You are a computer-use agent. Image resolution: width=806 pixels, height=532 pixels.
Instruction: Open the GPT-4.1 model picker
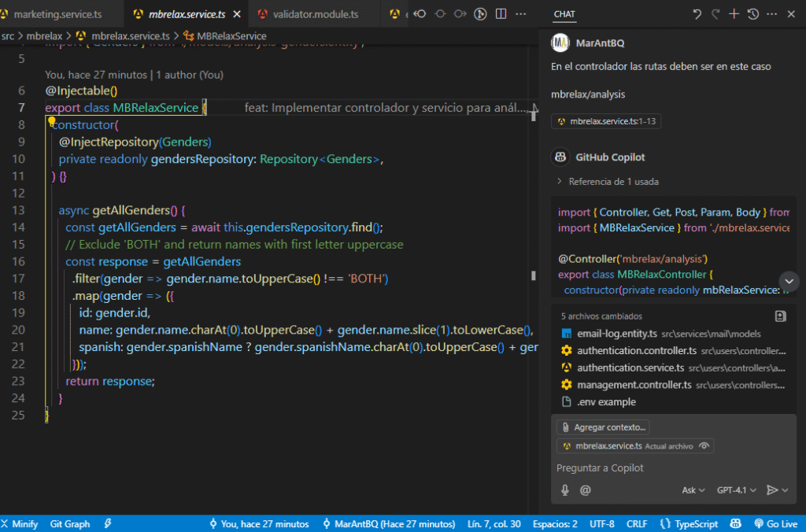(736, 490)
